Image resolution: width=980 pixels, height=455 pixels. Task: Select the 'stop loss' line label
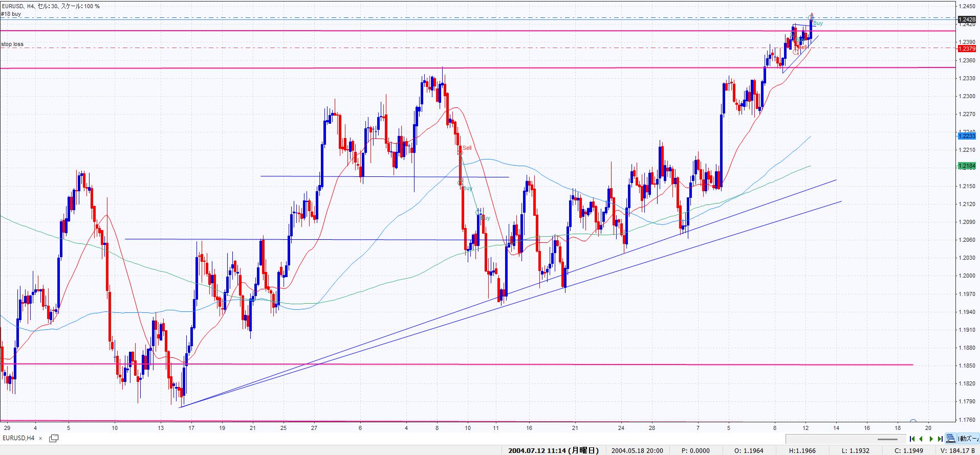[12, 44]
